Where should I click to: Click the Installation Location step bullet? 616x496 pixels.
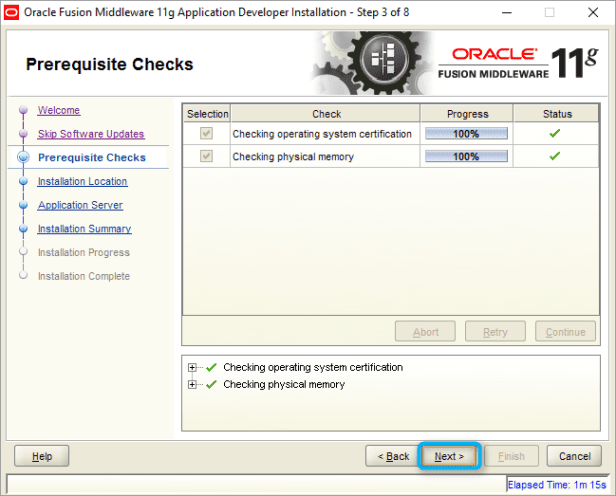click(24, 181)
